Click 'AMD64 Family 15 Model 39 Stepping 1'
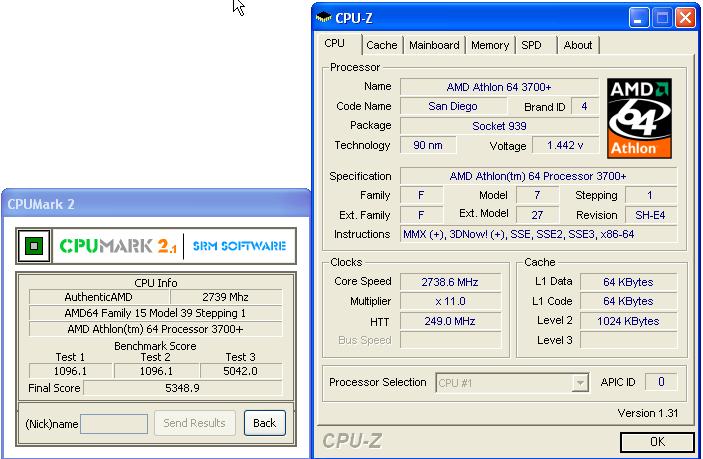The height and width of the screenshot is (459, 703). (155, 313)
